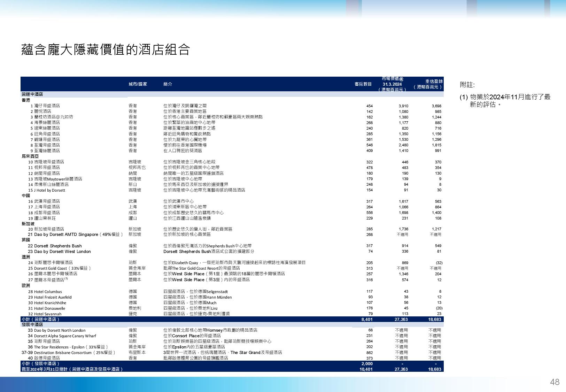Image resolution: width=566 pixels, height=392 pixels.
Task: Click the Hotel Donauwelle hotel name
Action: (50, 308)
